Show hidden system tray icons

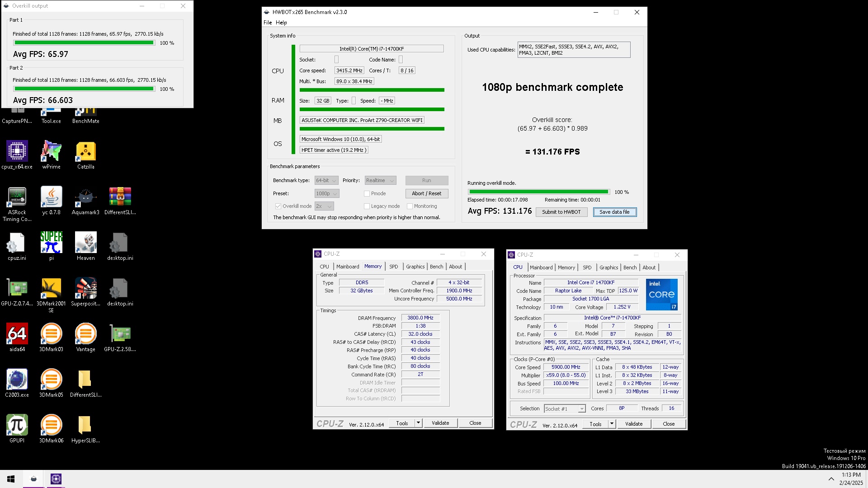coord(831,479)
